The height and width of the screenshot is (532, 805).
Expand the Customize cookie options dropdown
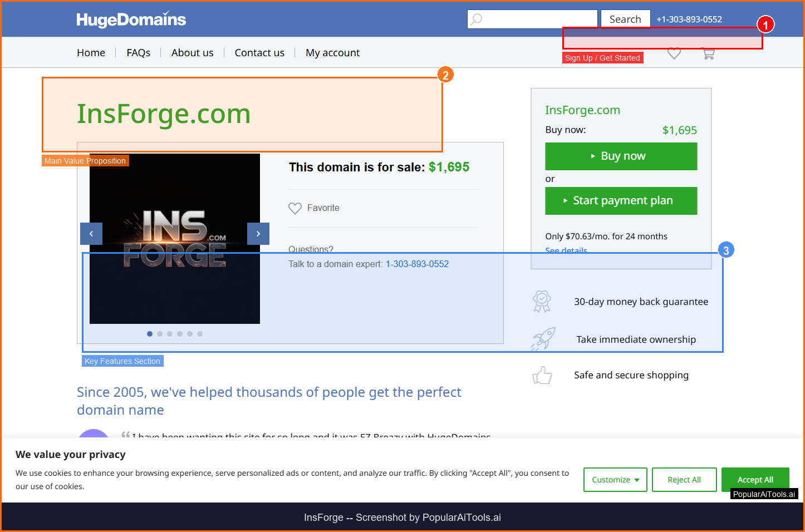[615, 480]
